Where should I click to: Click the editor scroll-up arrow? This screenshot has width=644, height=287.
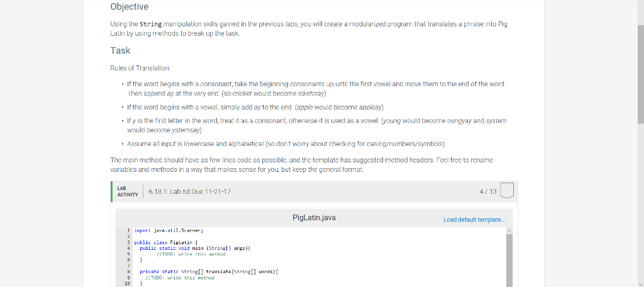coord(510,231)
